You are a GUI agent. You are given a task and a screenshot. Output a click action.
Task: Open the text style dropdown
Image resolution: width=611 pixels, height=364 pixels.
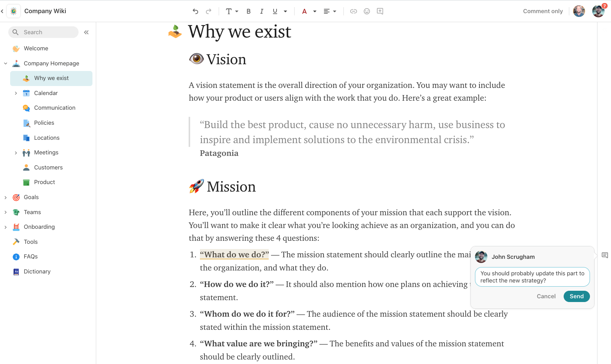click(232, 11)
